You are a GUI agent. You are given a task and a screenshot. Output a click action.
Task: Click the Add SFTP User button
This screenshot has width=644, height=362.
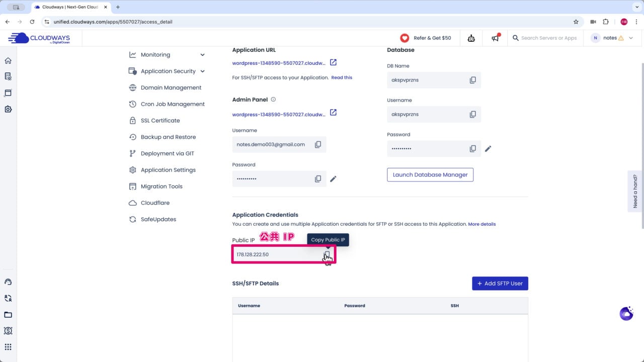point(500,283)
